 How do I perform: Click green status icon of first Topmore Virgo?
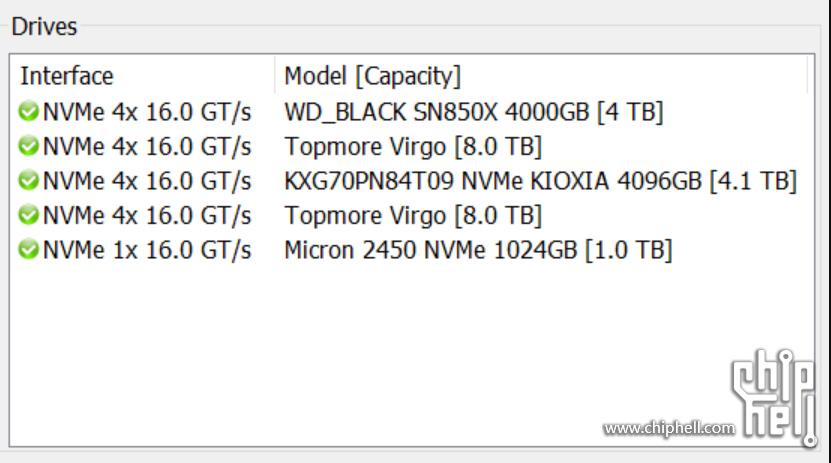[29, 146]
